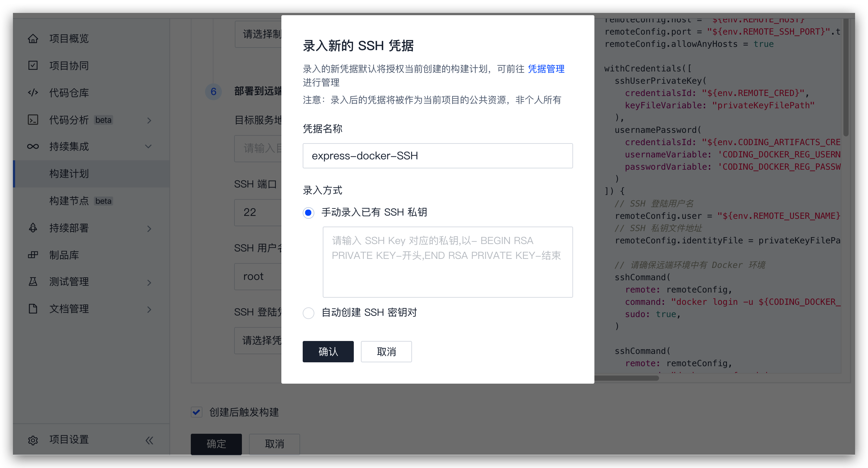
Task: Toggle the 创建后触发构建 checkbox
Action: pyautogui.click(x=196, y=412)
